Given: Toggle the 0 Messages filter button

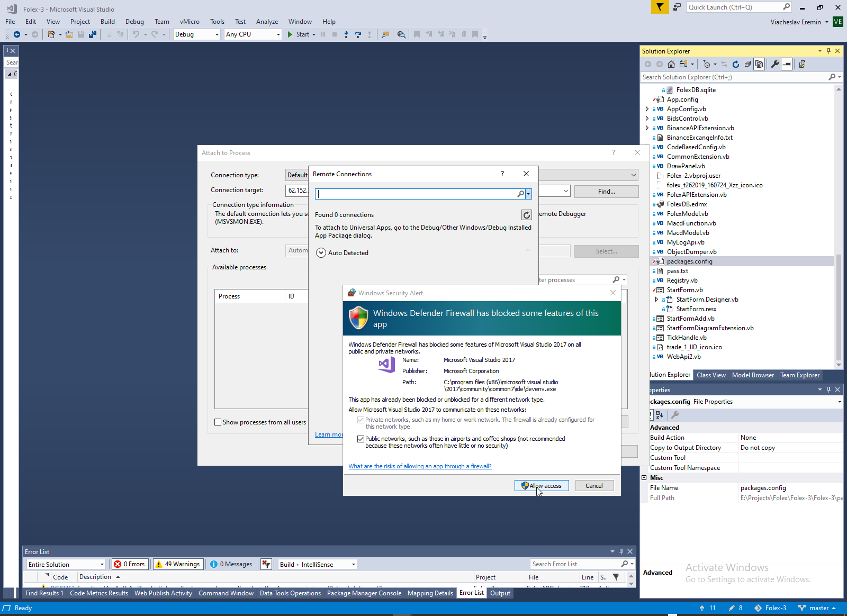Looking at the screenshot, I should [x=231, y=564].
